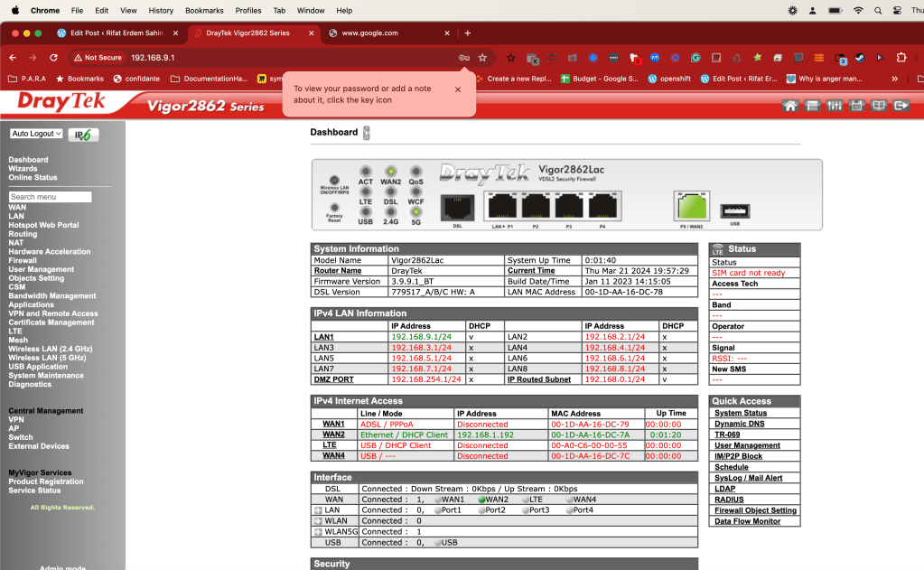Click the green P5/WAN2 port graphic
This screenshot has height=570, width=924.
tap(692, 206)
